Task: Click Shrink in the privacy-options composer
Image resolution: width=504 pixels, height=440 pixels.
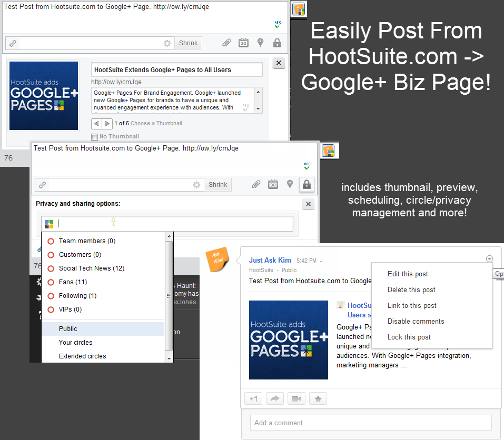Action: 218,185
